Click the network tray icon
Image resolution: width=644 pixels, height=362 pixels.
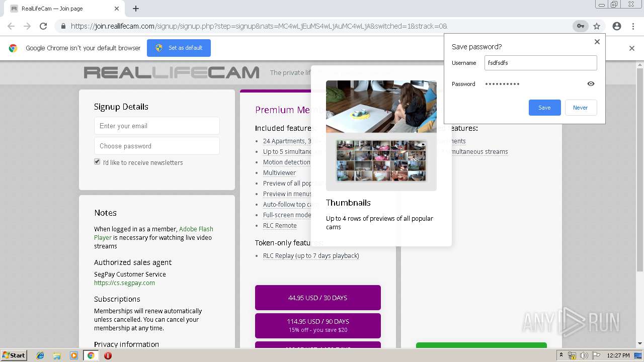[572, 355]
